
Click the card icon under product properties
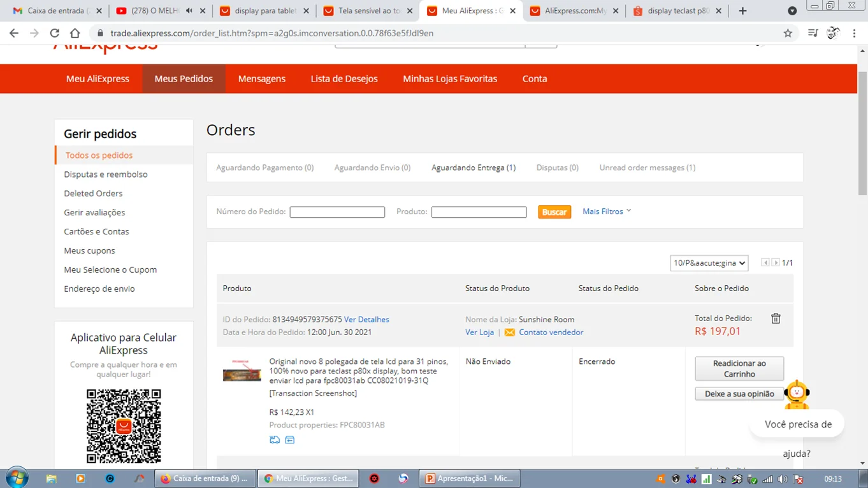coord(290,440)
